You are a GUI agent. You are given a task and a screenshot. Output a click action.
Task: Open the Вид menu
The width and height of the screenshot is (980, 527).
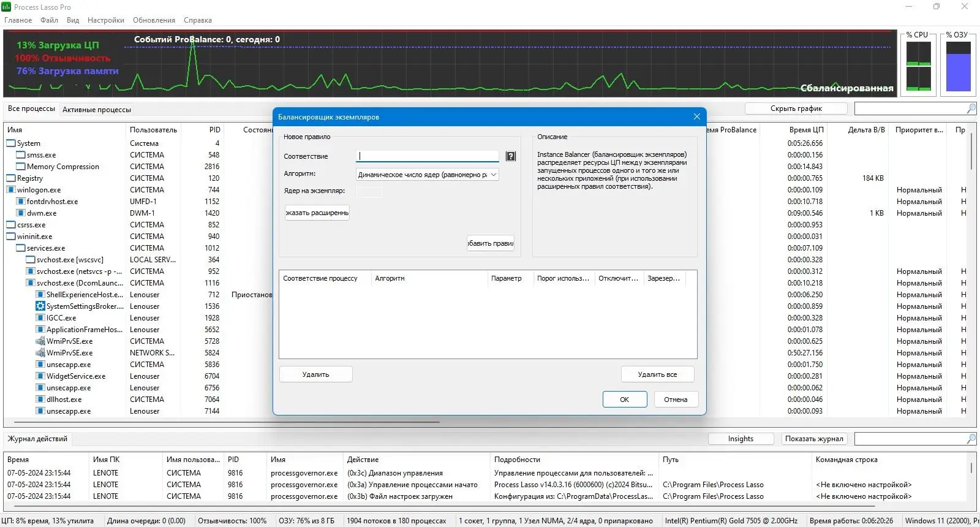[73, 20]
